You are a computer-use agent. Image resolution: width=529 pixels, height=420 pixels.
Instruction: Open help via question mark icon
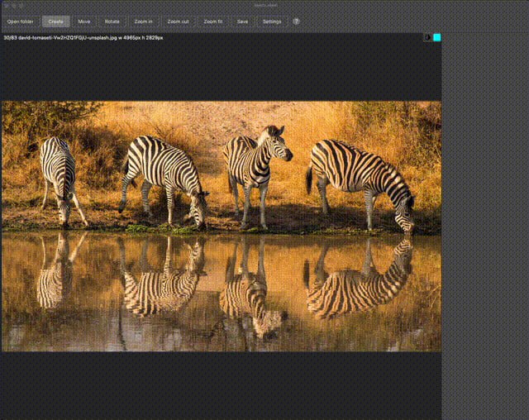pyautogui.click(x=297, y=21)
